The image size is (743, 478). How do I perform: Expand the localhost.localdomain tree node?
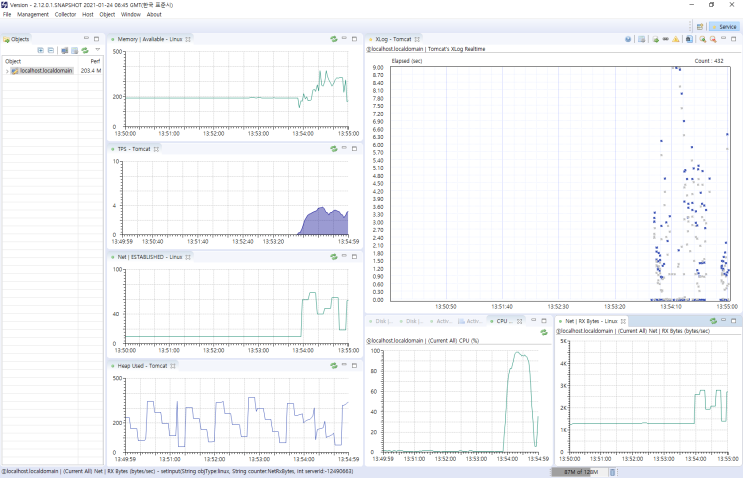pyautogui.click(x=7, y=71)
